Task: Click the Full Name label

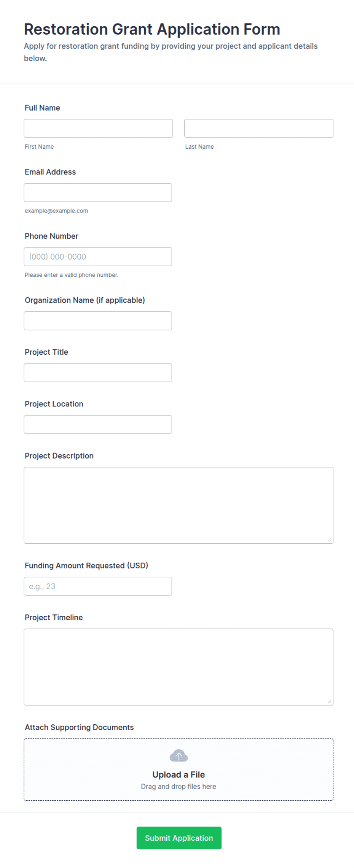Action: 42,108
